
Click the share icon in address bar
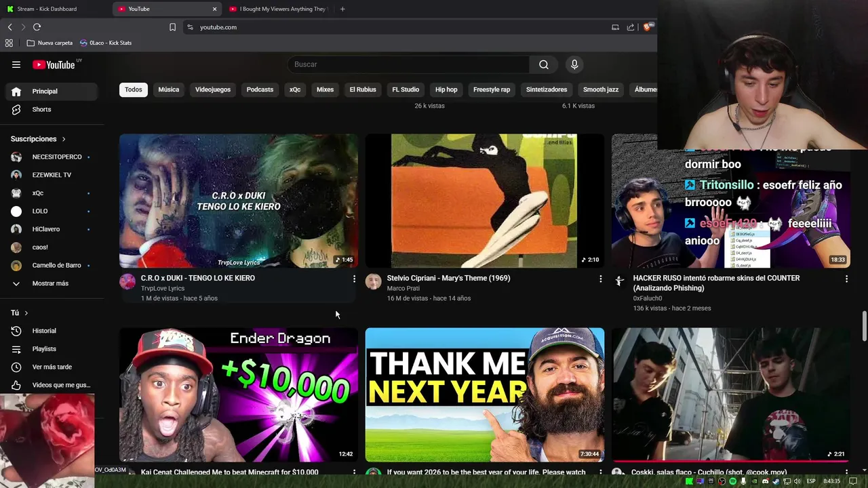pos(631,27)
